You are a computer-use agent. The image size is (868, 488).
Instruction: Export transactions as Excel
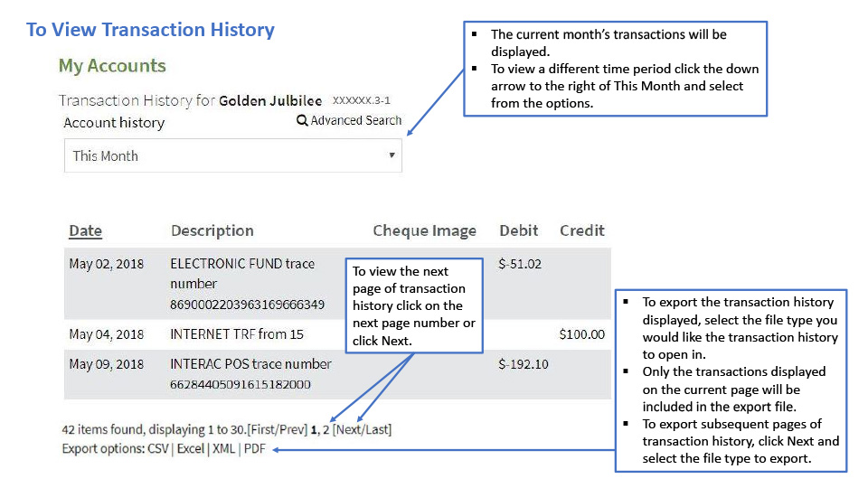pyautogui.click(x=190, y=448)
